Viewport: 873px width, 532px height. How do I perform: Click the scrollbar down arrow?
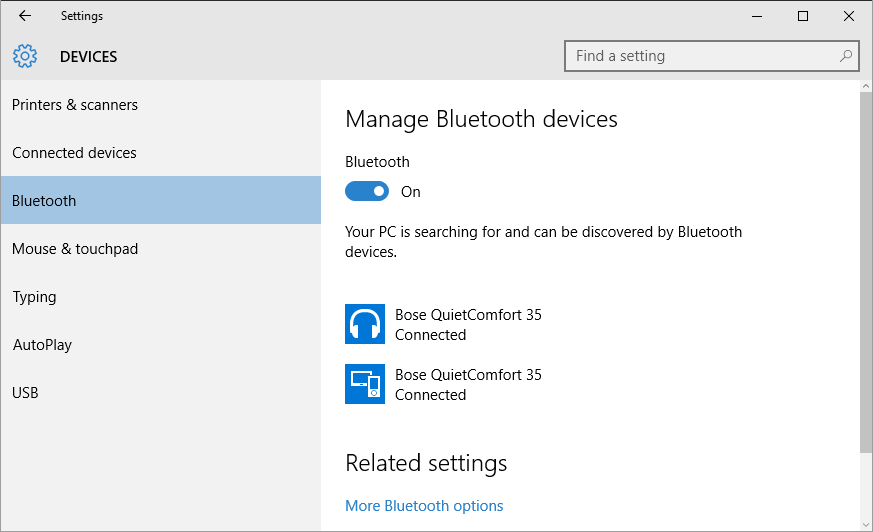pos(866,524)
